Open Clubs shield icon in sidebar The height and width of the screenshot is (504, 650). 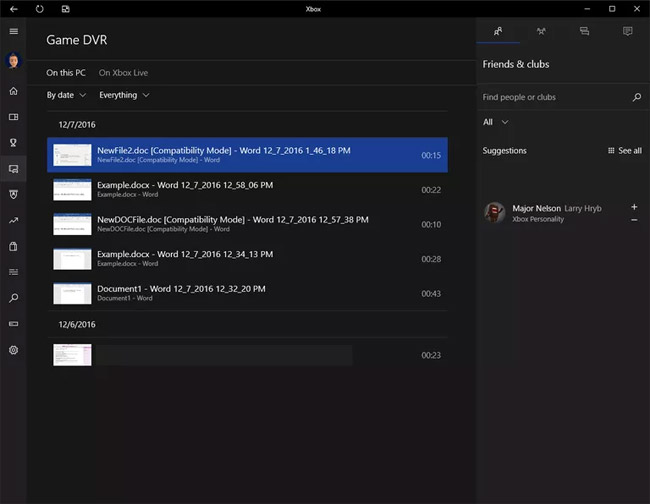pyautogui.click(x=14, y=194)
